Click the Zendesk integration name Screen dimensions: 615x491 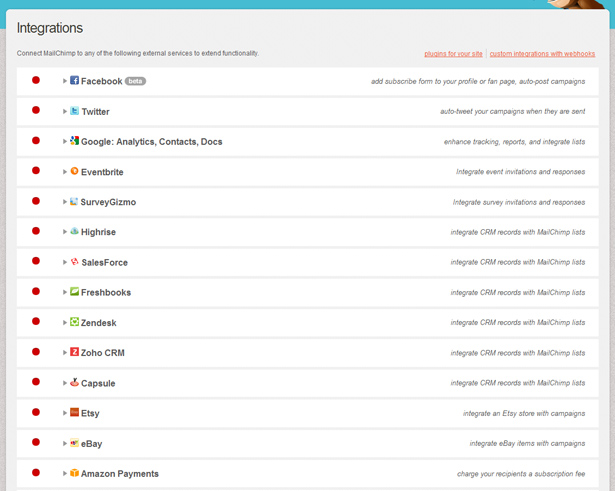tap(98, 323)
